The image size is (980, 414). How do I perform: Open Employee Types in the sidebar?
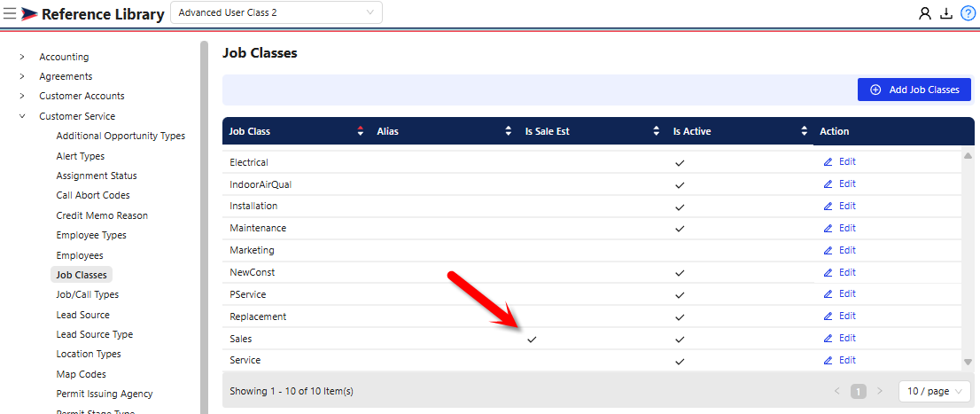pyautogui.click(x=91, y=235)
